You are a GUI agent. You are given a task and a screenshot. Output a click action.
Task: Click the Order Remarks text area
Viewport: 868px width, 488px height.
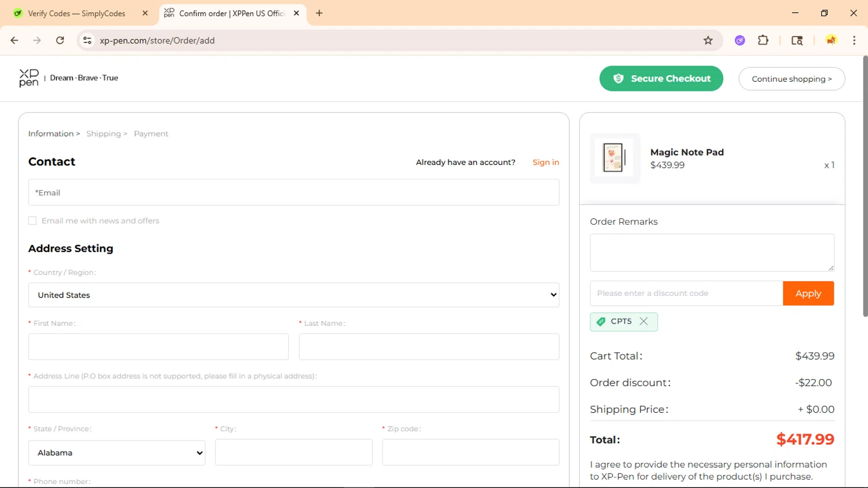click(x=712, y=252)
